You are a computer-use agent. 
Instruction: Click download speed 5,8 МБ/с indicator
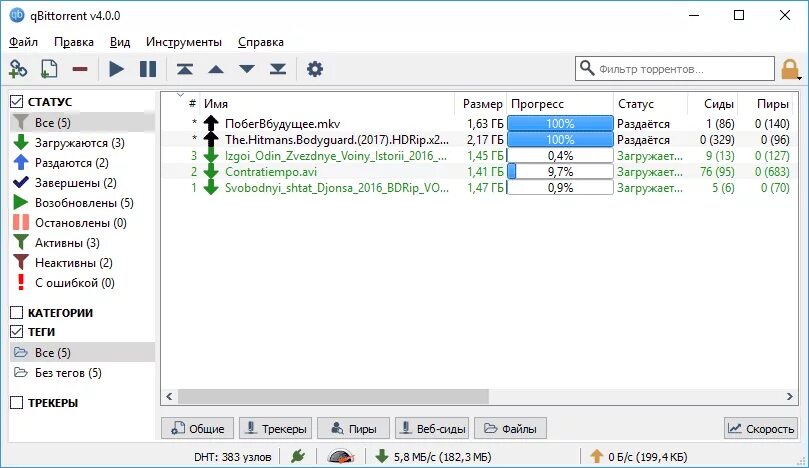[433, 457]
